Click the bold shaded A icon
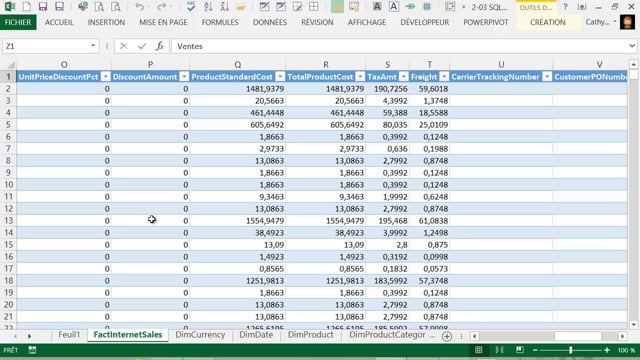 coord(377,7)
